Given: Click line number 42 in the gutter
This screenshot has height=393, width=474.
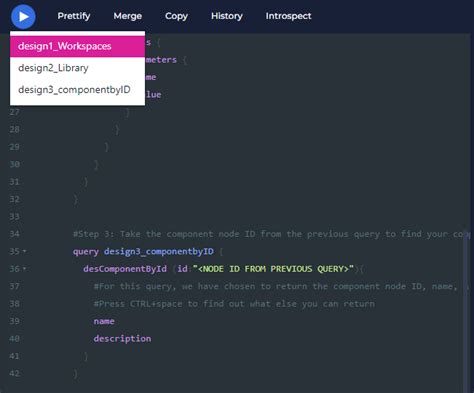Looking at the screenshot, I should pyautogui.click(x=14, y=373).
